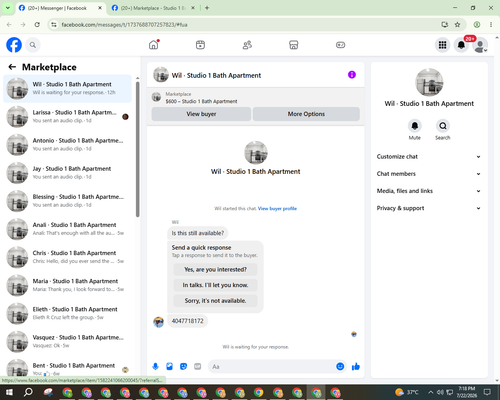
Task: Expand Customize chat section
Action: 429,157
